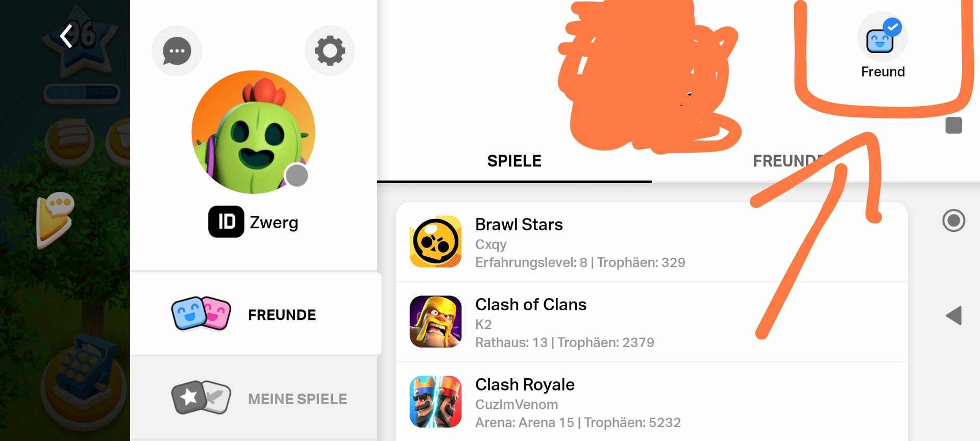Open settings via the gear icon
Screen dimensions: 980x441
330,51
